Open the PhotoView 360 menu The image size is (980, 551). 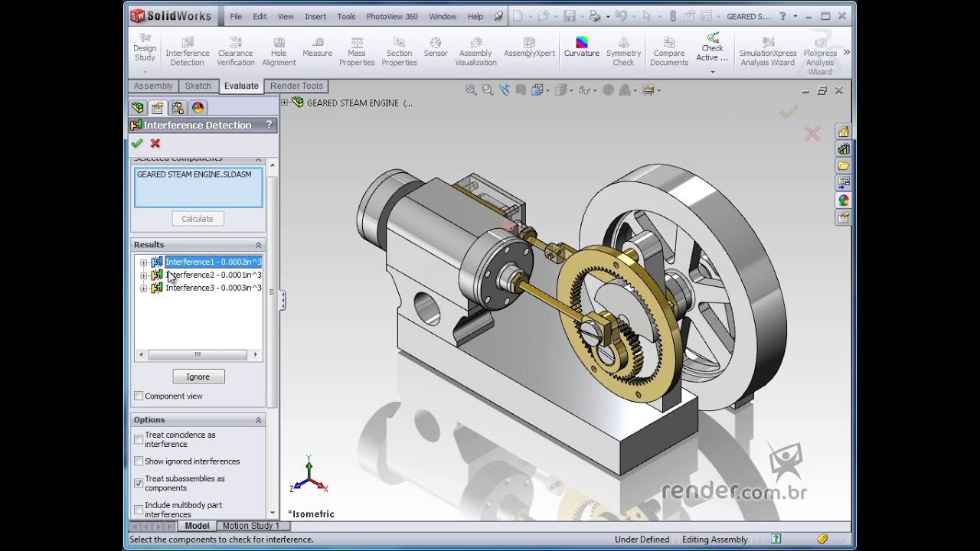(x=392, y=16)
